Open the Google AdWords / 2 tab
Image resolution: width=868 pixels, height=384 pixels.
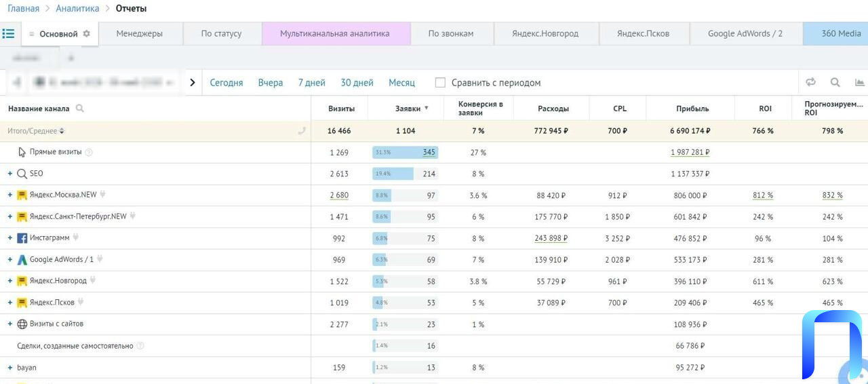click(745, 33)
